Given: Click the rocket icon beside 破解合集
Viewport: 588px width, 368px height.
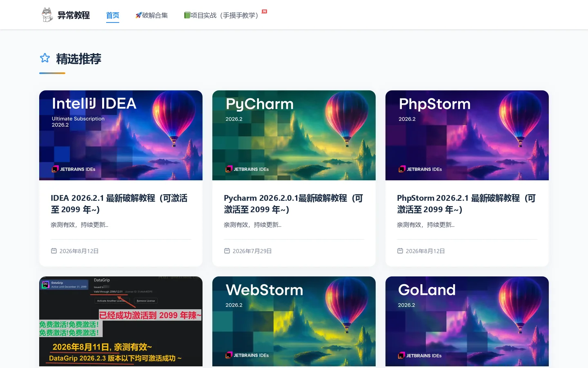Looking at the screenshot, I should coord(138,15).
